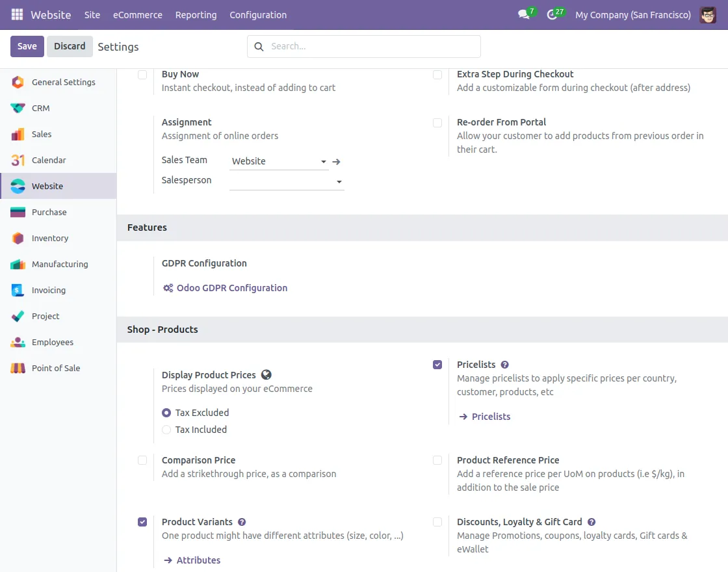
Task: Open the eCommerce menu
Action: (138, 14)
